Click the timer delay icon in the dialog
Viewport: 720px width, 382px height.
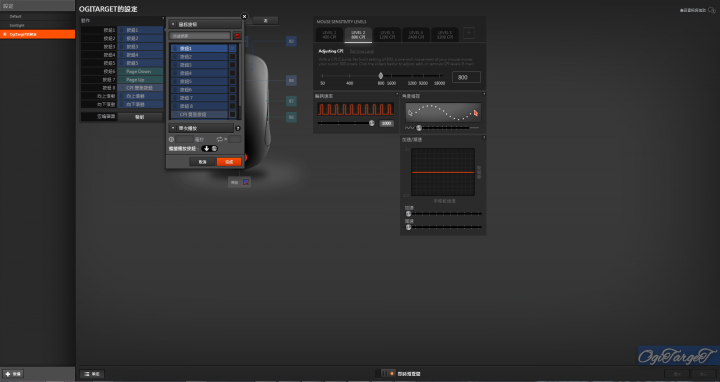coord(171,139)
